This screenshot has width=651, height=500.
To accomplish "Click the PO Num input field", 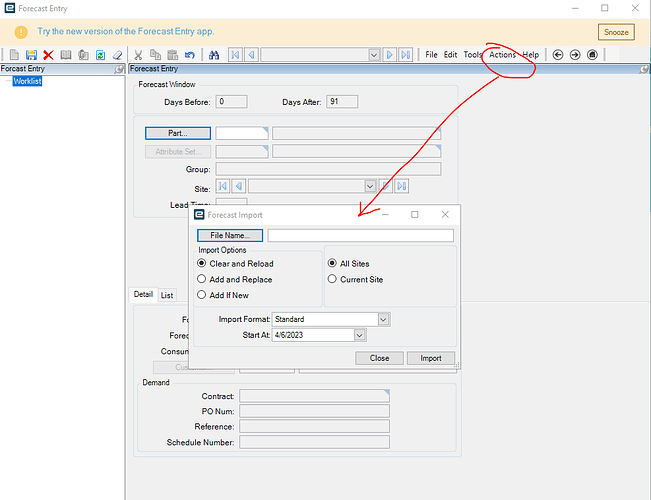I will pos(314,411).
